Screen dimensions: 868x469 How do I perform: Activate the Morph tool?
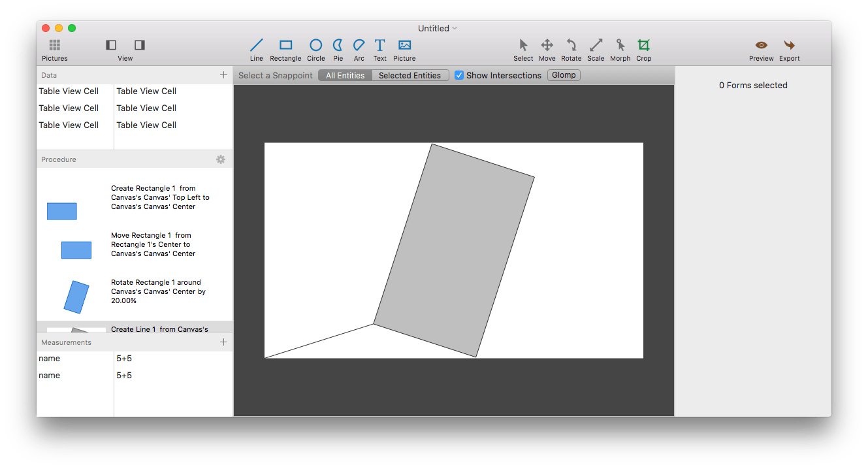click(x=620, y=48)
